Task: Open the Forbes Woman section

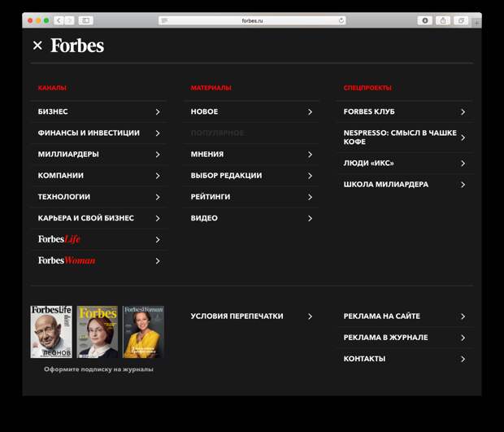Action: (98, 260)
